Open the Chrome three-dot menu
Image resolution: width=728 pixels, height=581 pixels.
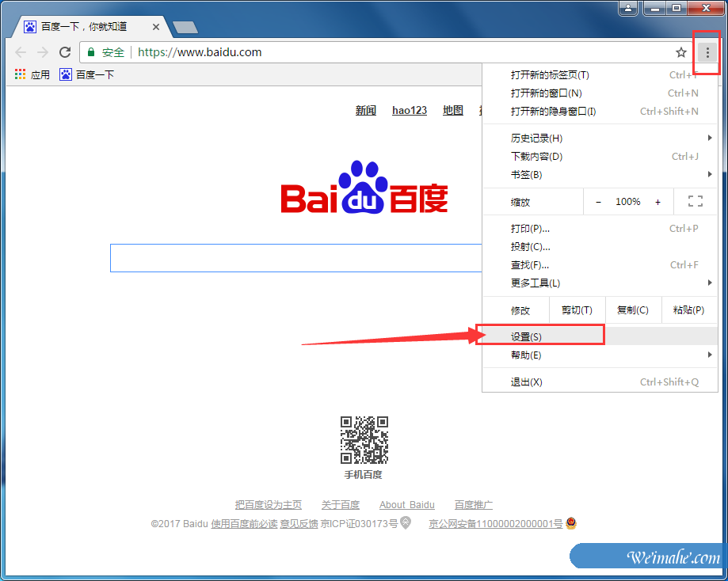706,52
